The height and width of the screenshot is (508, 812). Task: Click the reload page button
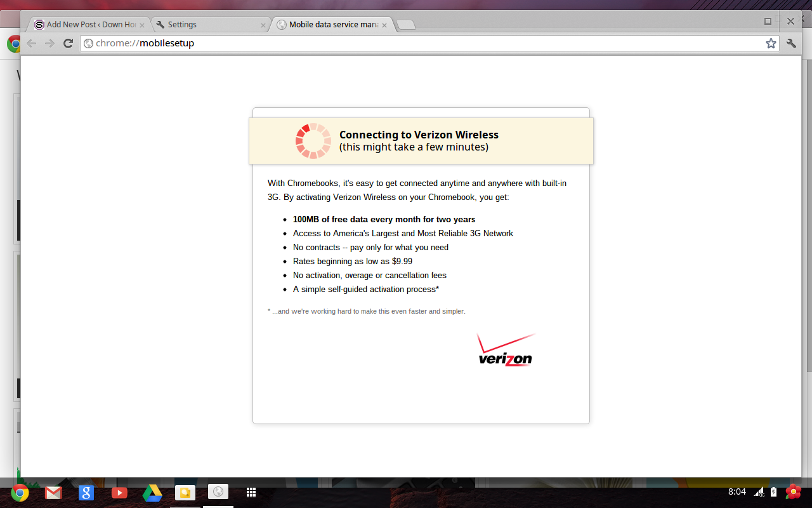pyautogui.click(x=68, y=43)
